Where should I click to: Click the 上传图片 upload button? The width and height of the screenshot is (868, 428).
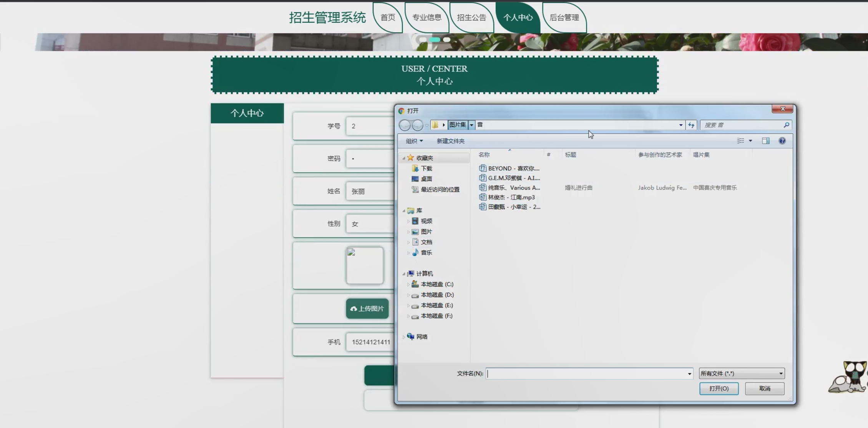pyautogui.click(x=367, y=308)
